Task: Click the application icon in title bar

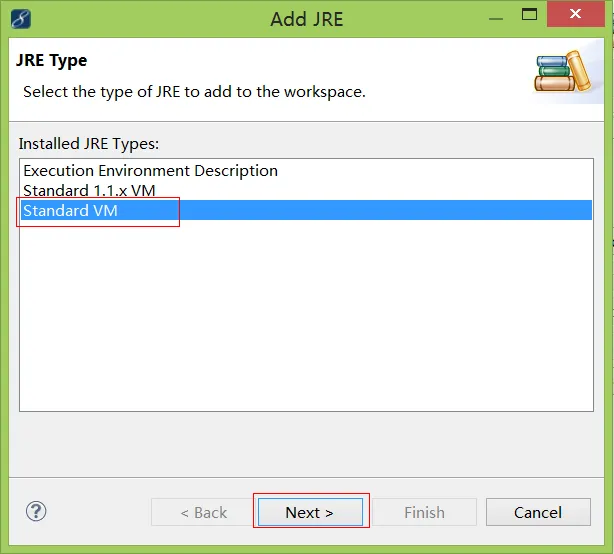Action: (21, 18)
